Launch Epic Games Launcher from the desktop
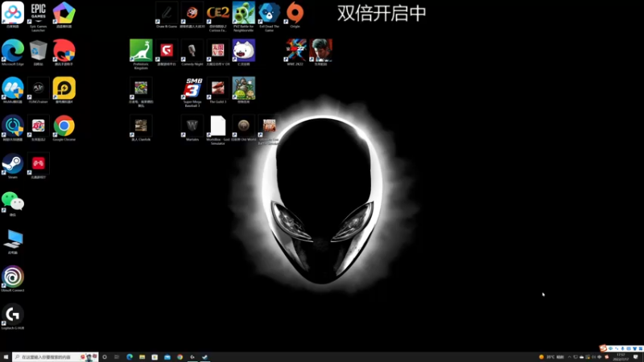Screen dimensions: 644x362 point(38,16)
